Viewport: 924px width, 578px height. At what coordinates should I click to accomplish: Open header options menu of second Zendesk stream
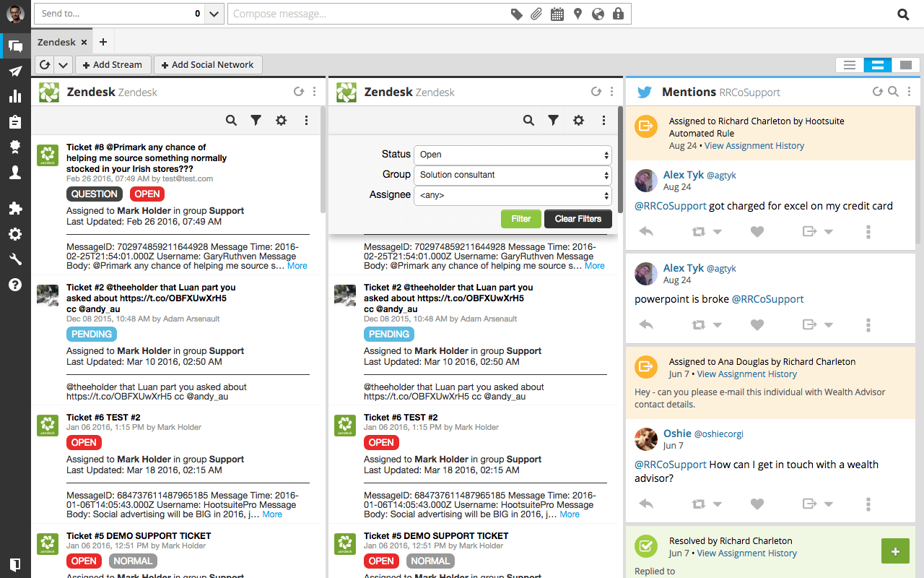coord(612,92)
